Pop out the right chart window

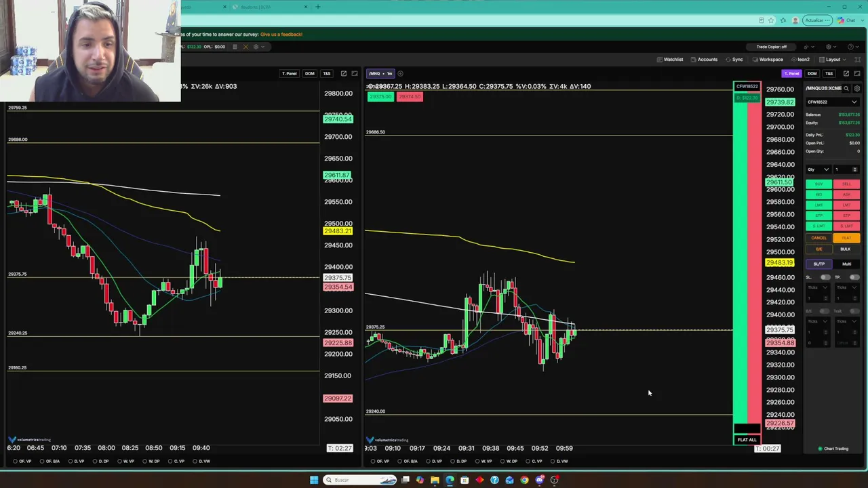pos(846,73)
